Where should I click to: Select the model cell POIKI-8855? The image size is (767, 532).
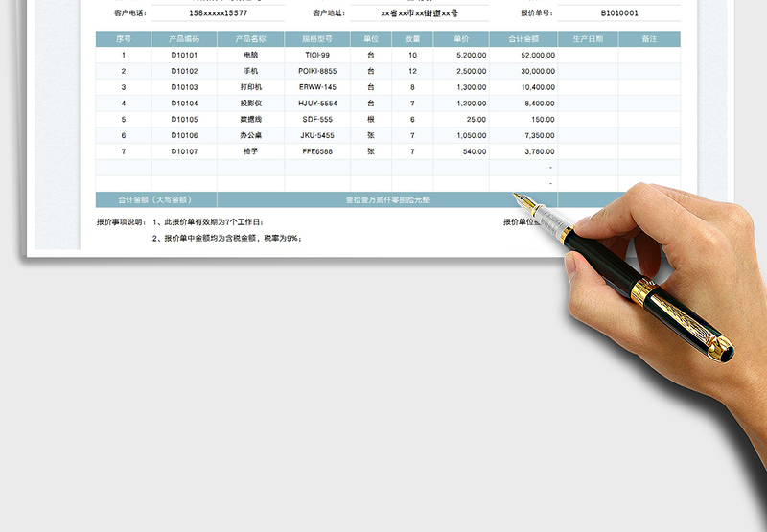316,71
